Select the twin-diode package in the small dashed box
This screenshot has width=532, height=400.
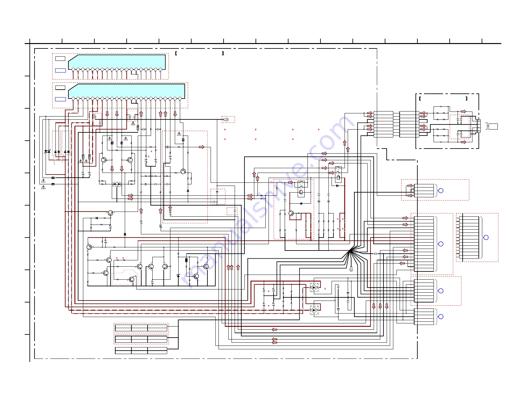pos(117,184)
